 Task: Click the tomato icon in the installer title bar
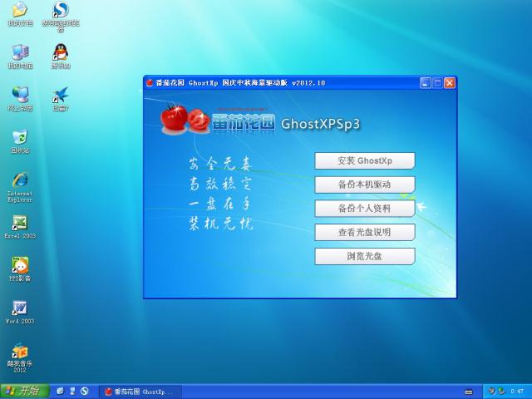click(149, 83)
